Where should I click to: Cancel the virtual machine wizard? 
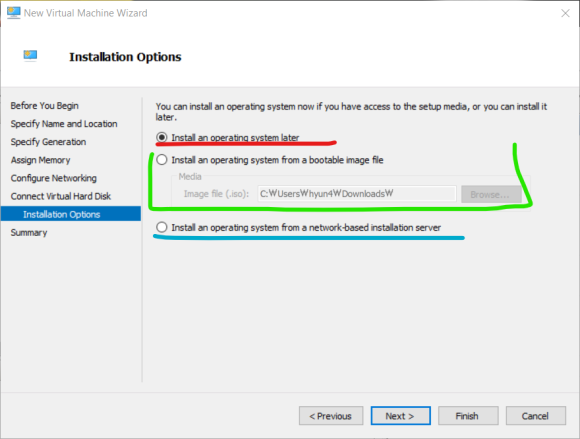pos(535,416)
